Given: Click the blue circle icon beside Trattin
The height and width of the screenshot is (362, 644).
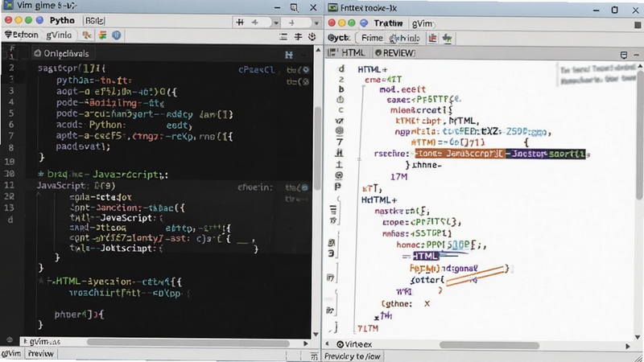Looking at the screenshot, I should coord(364,23).
